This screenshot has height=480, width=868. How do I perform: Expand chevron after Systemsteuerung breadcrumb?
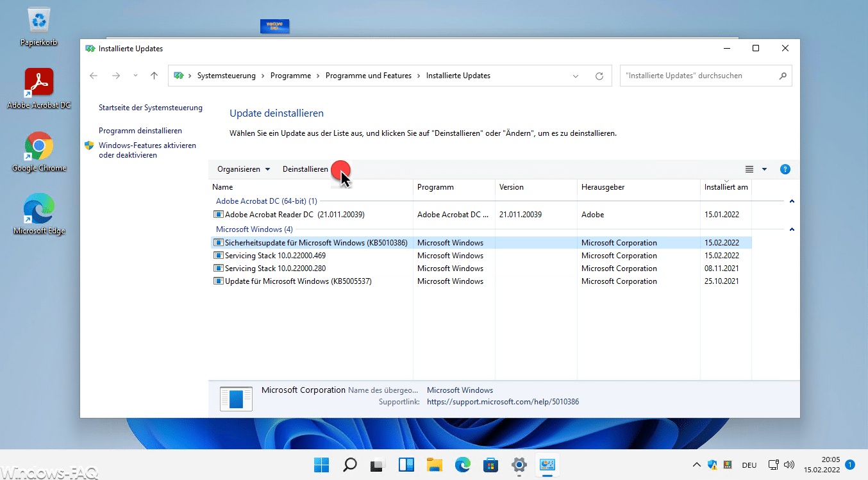pyautogui.click(x=263, y=76)
